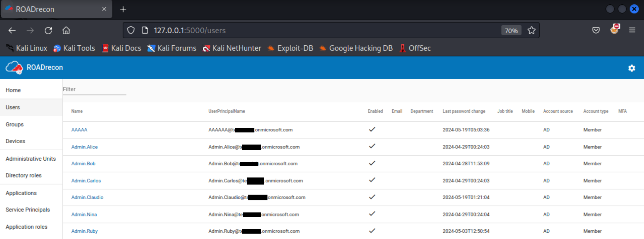Image resolution: width=644 pixels, height=239 pixels.
Task: Close the ROADrecon browser tab
Action: click(x=104, y=9)
